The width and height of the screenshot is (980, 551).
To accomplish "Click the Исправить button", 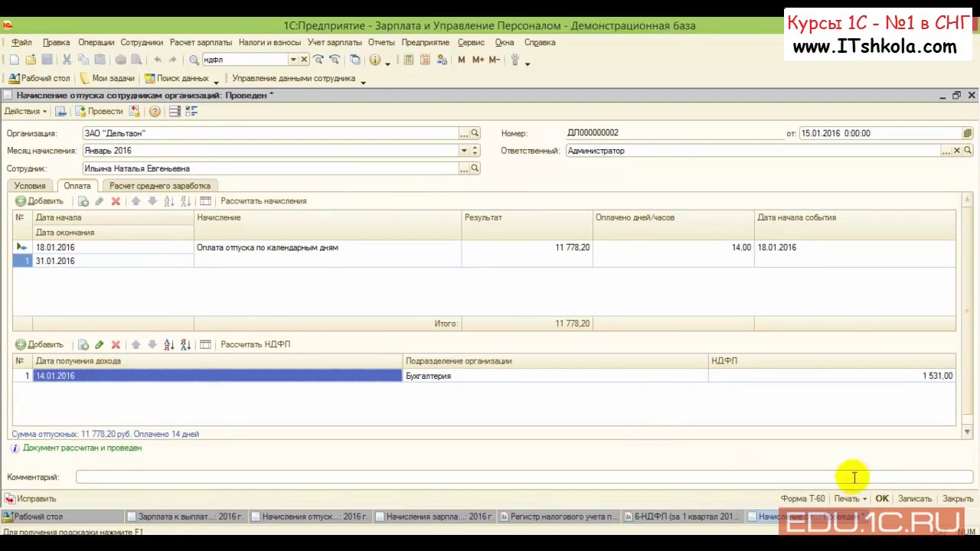I will (x=31, y=499).
